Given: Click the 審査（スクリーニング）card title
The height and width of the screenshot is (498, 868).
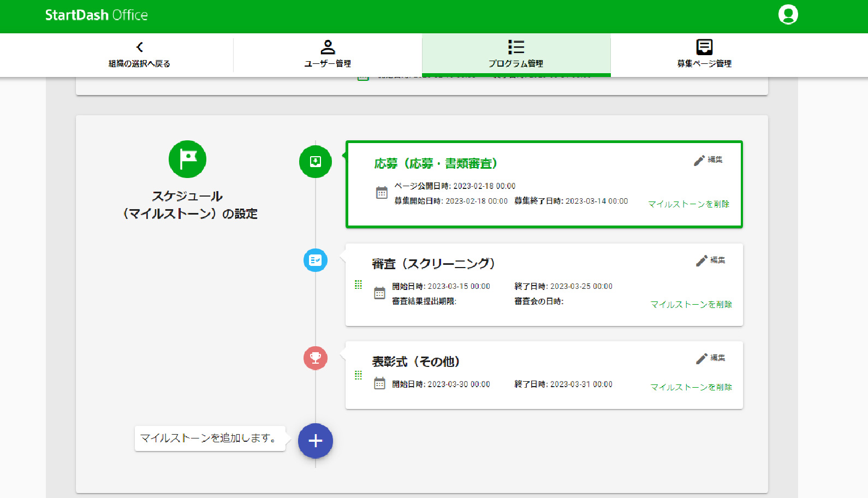Looking at the screenshot, I should coord(434,264).
